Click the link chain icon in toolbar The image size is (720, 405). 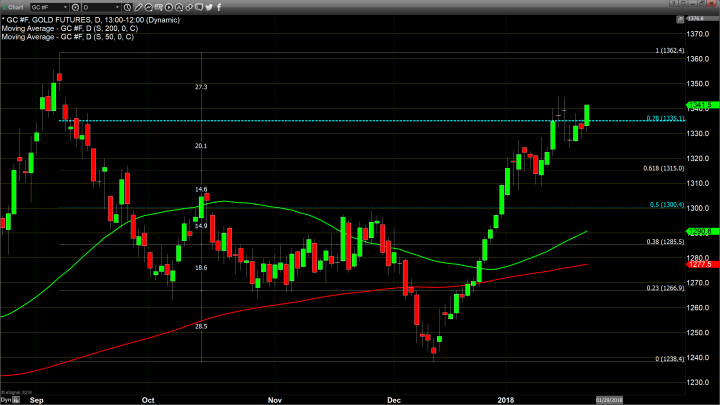[188, 7]
